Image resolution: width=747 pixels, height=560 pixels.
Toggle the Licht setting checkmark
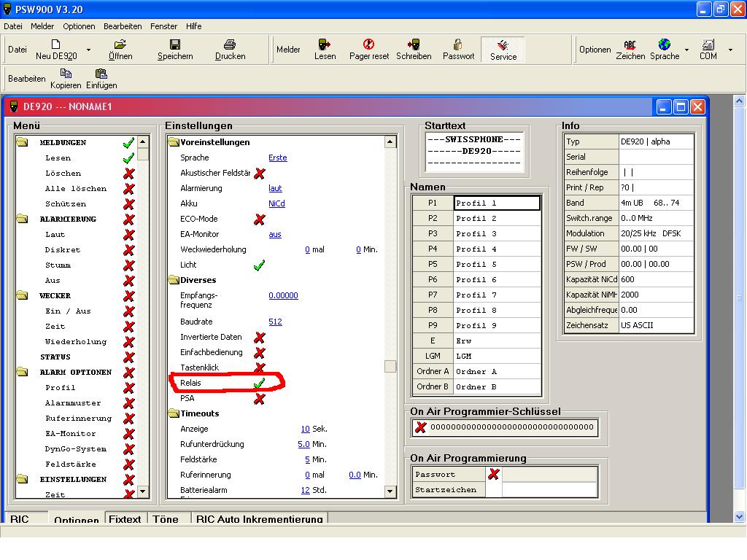click(259, 265)
